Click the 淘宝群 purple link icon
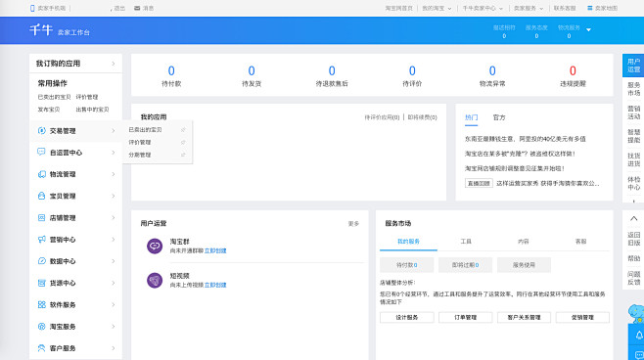 tap(155, 246)
